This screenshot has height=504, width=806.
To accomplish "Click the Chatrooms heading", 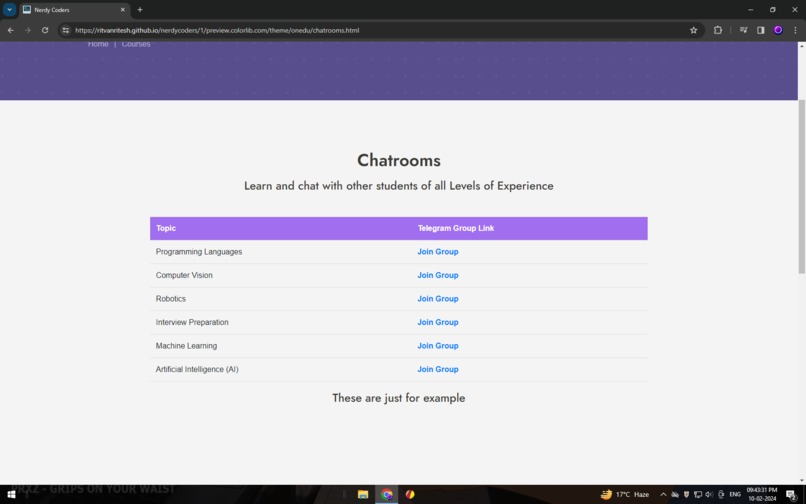I will point(399,160).
